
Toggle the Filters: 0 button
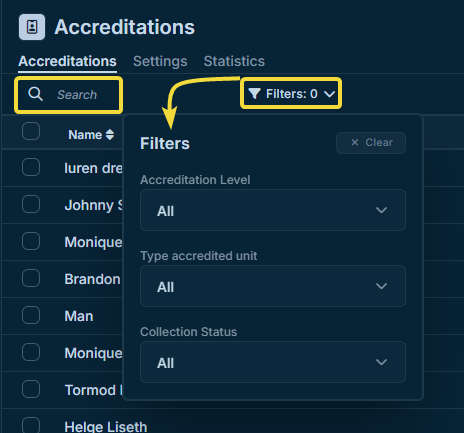click(x=291, y=94)
